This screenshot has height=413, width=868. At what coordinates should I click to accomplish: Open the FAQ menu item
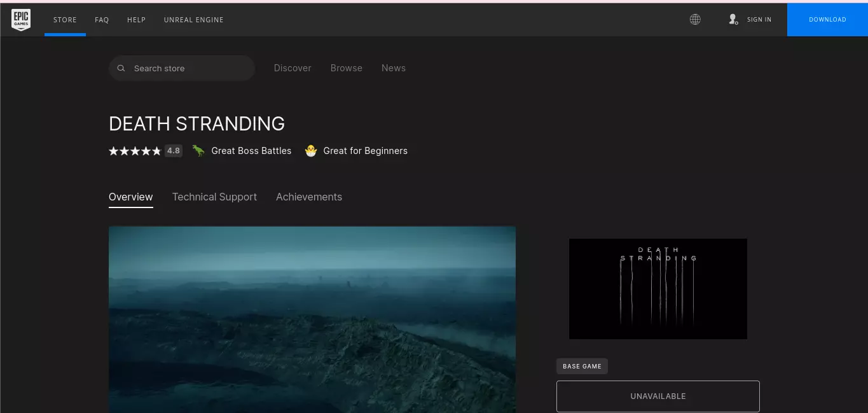click(102, 20)
